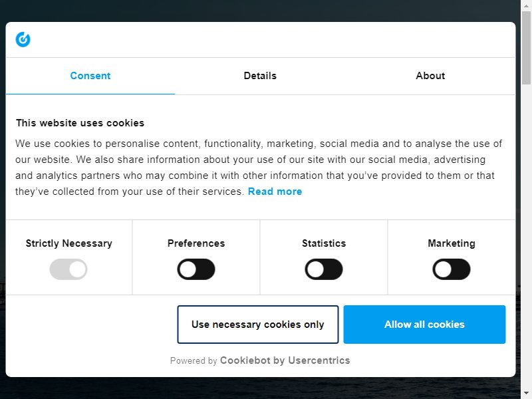
Task: Click Use necessary cookies only button
Action: tap(258, 325)
